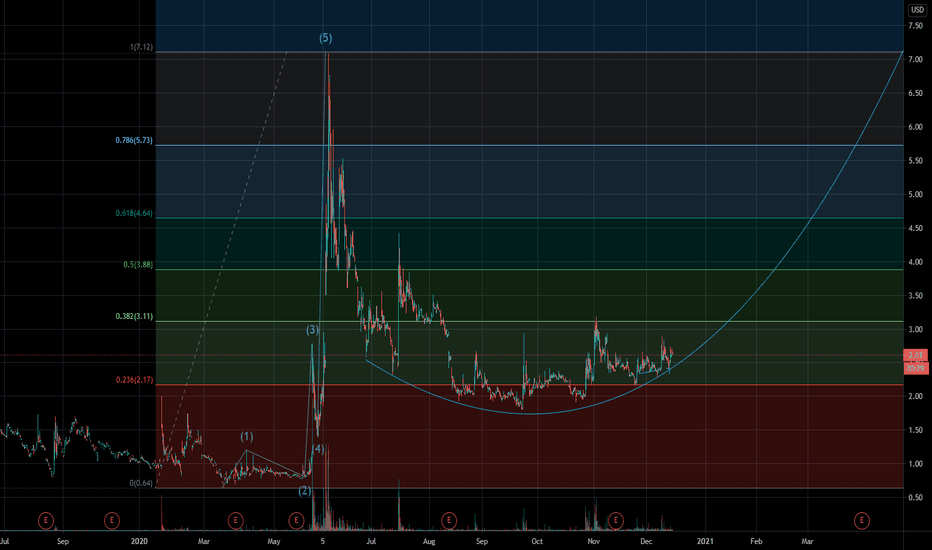Click the 1.00 price axis label
This screenshot has height=550, width=932.
click(x=915, y=464)
